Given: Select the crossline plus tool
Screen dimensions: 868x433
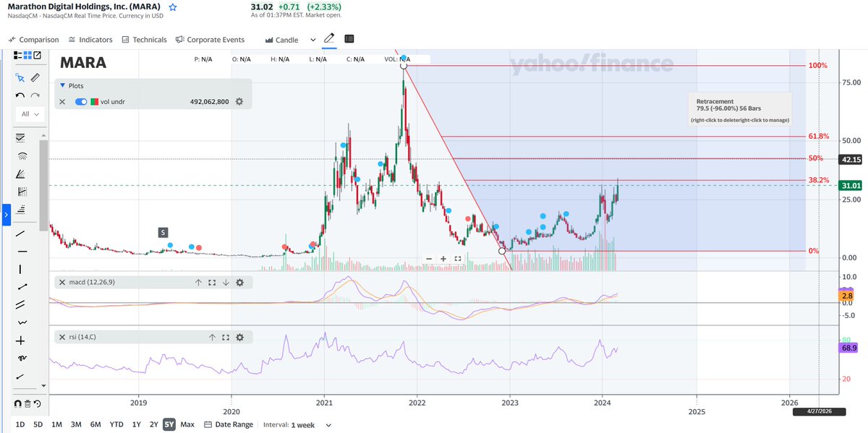Looking at the screenshot, I should tap(20, 340).
